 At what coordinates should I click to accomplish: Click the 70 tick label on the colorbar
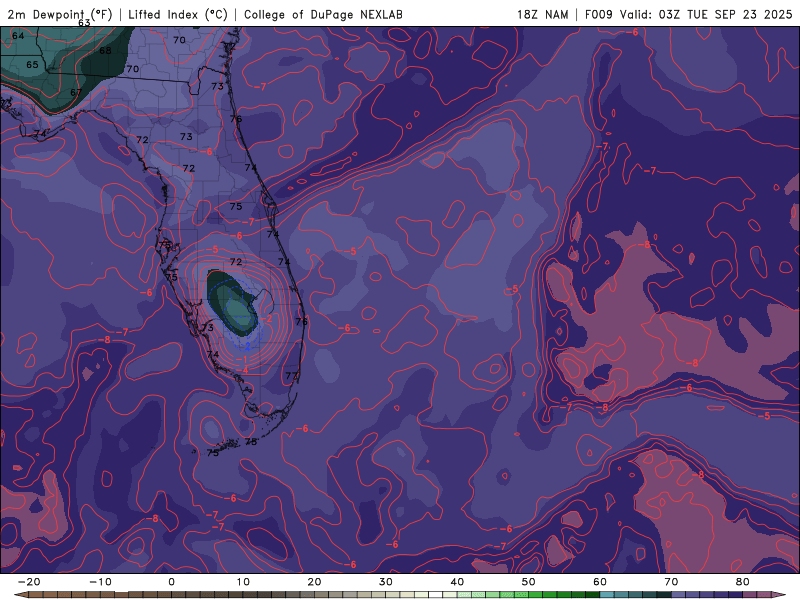coord(671,582)
